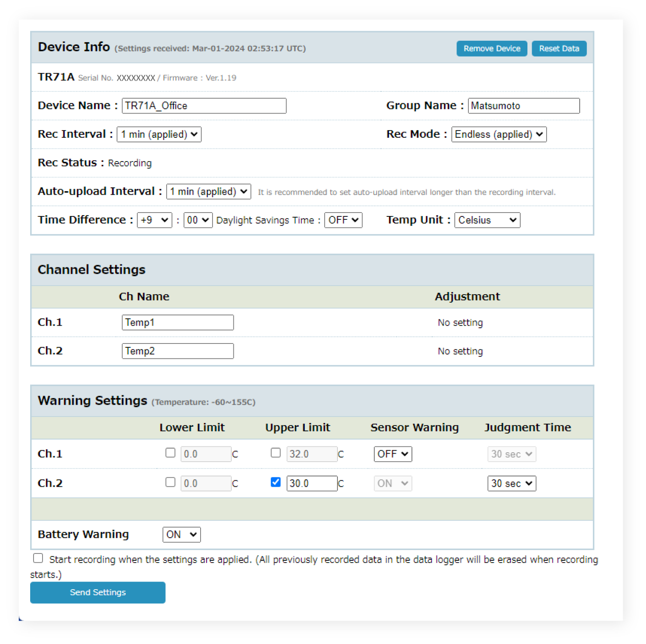Click the Ch.1 name field Temp1
This screenshot has width=646, height=644.
178,323
